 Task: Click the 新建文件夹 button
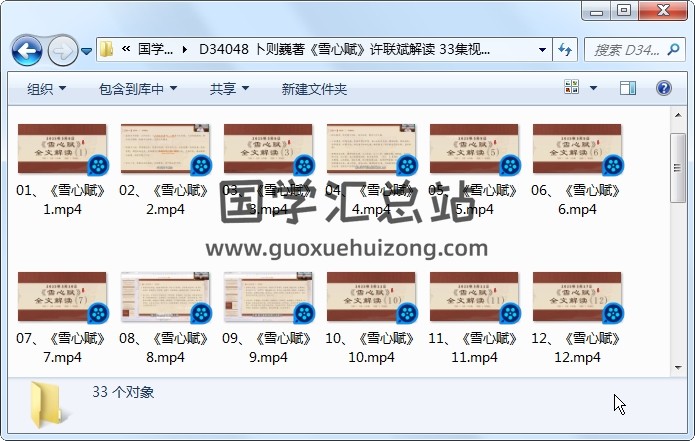point(314,89)
